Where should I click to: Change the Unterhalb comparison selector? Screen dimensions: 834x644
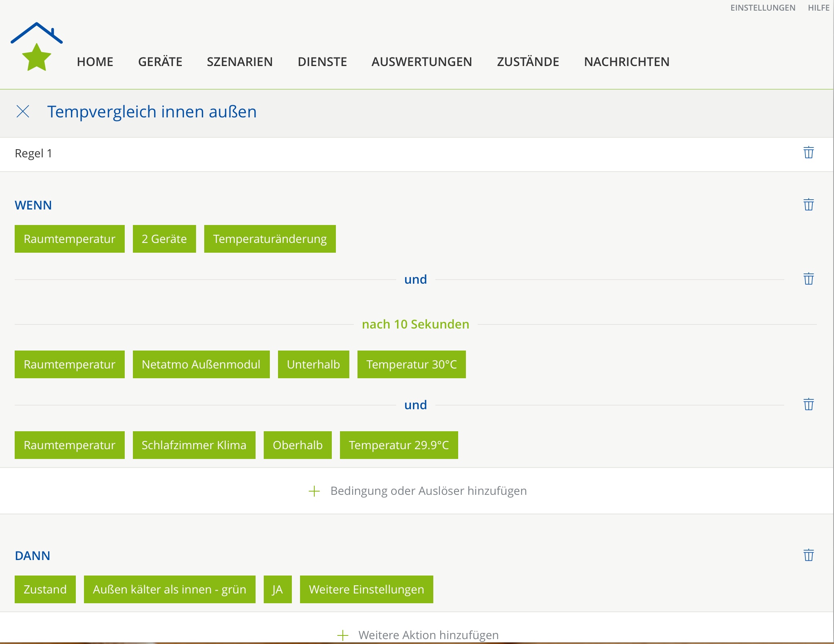click(x=313, y=364)
